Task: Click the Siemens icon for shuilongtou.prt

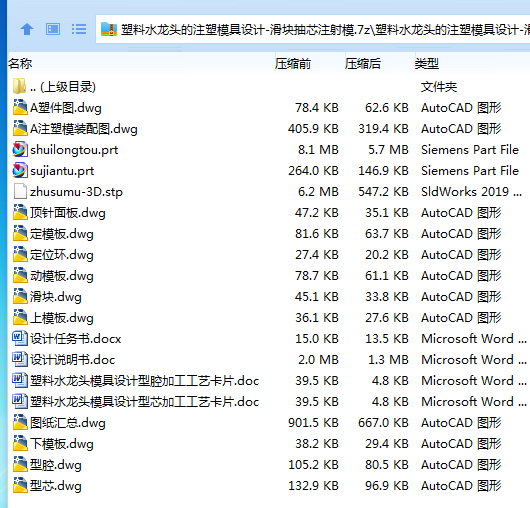Action: point(20,149)
